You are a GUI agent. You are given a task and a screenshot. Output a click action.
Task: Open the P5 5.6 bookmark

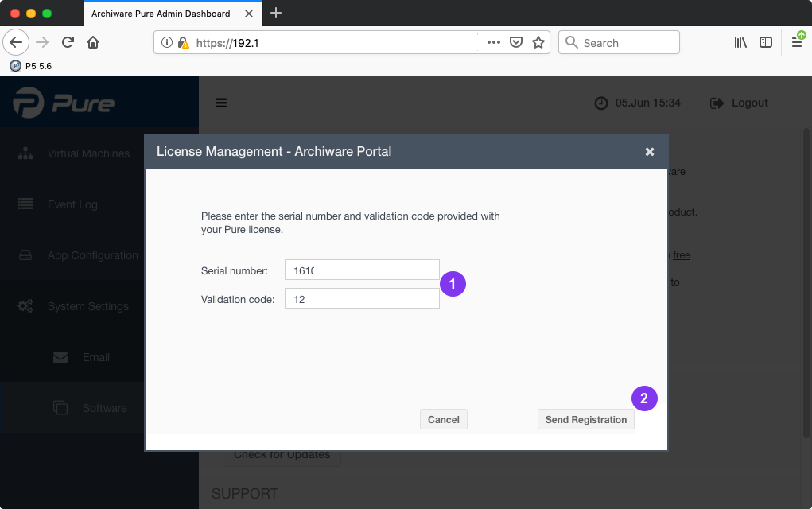tap(31, 66)
